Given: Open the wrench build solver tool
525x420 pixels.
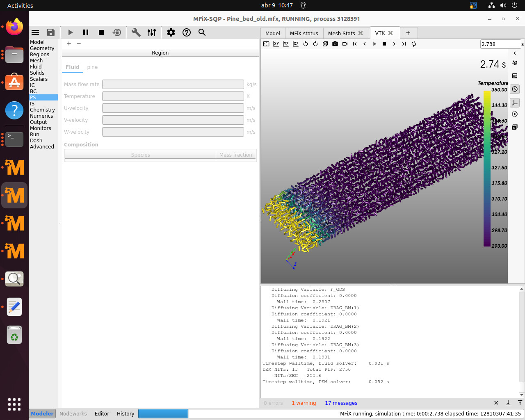Looking at the screenshot, I should point(136,32).
